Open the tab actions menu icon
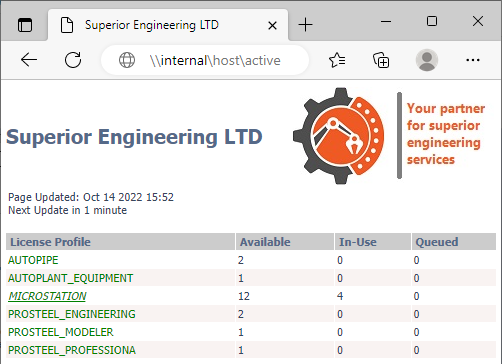Image resolution: width=502 pixels, height=364 pixels. click(x=25, y=25)
